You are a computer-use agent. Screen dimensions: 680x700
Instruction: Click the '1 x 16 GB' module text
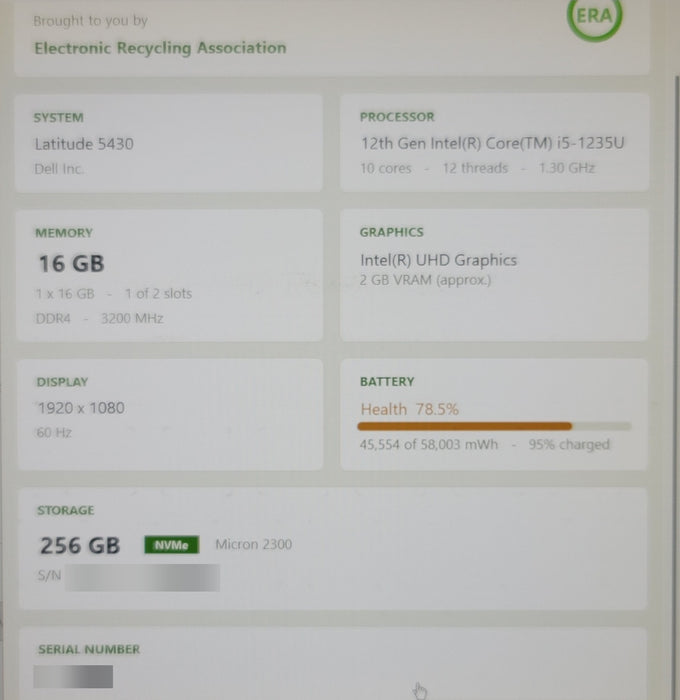click(65, 293)
